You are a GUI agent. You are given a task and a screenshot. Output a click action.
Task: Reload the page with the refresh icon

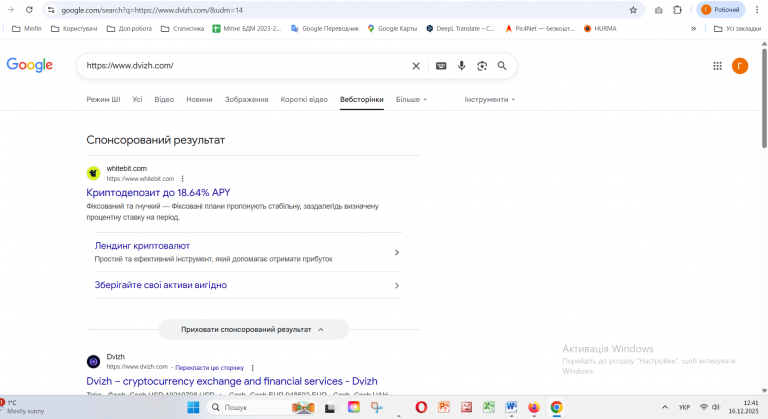29,10
